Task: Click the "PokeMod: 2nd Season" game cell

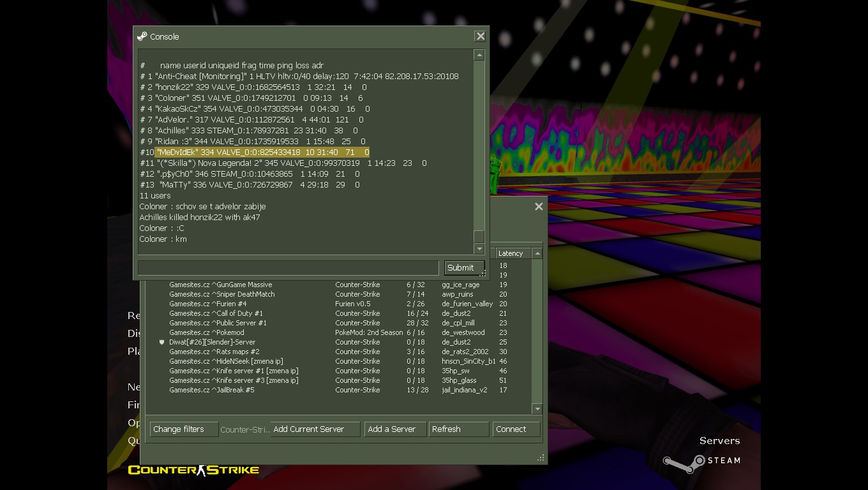Action: point(369,332)
